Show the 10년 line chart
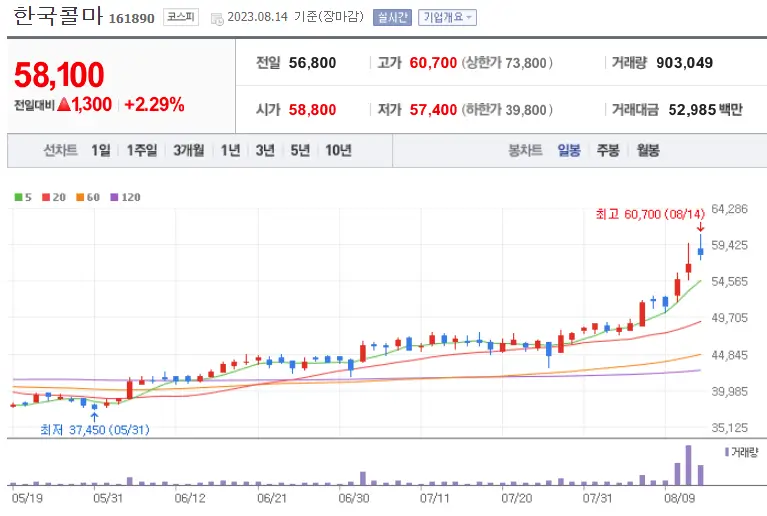767x516 pixels. [338, 150]
